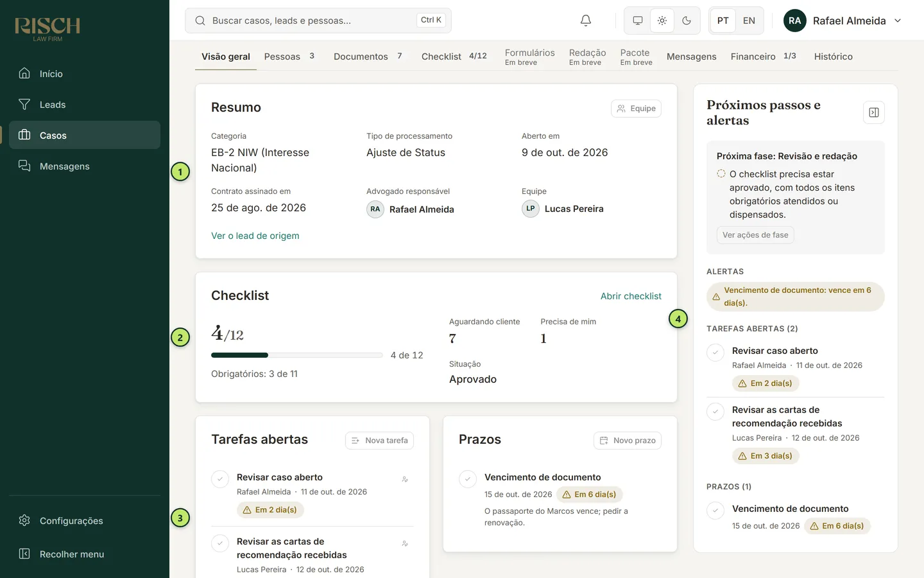Add a deadline with Novo prazo
Viewport: 924px width, 578px height.
(628, 441)
